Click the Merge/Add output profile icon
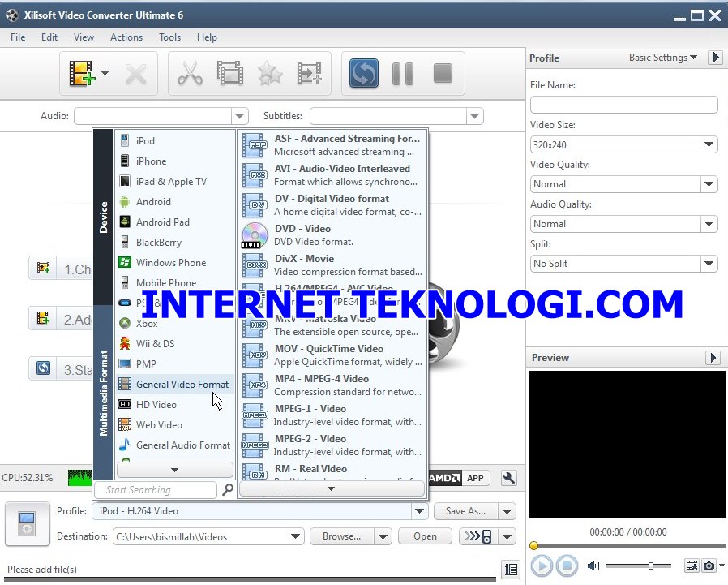Image resolution: width=728 pixels, height=585 pixels. coord(309,73)
